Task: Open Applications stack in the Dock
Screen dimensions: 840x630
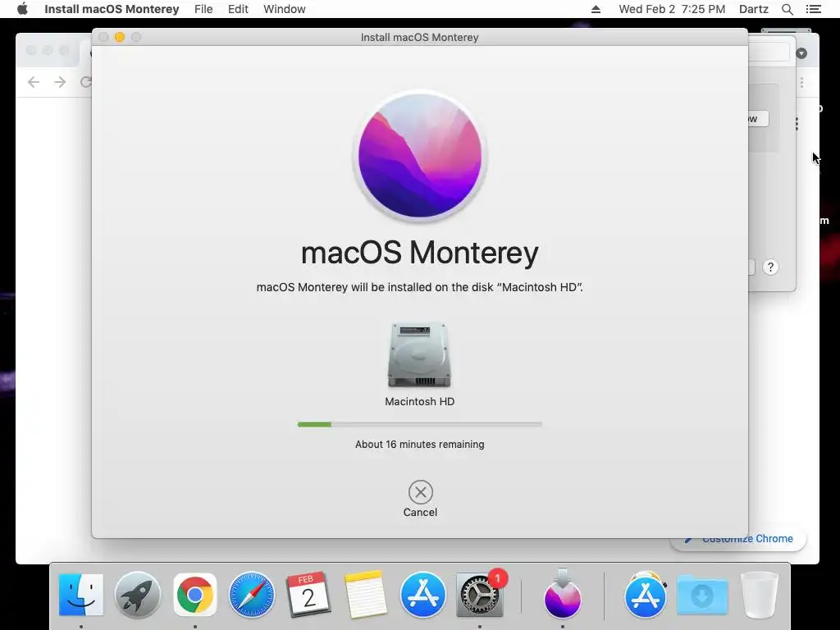Action: click(646, 595)
